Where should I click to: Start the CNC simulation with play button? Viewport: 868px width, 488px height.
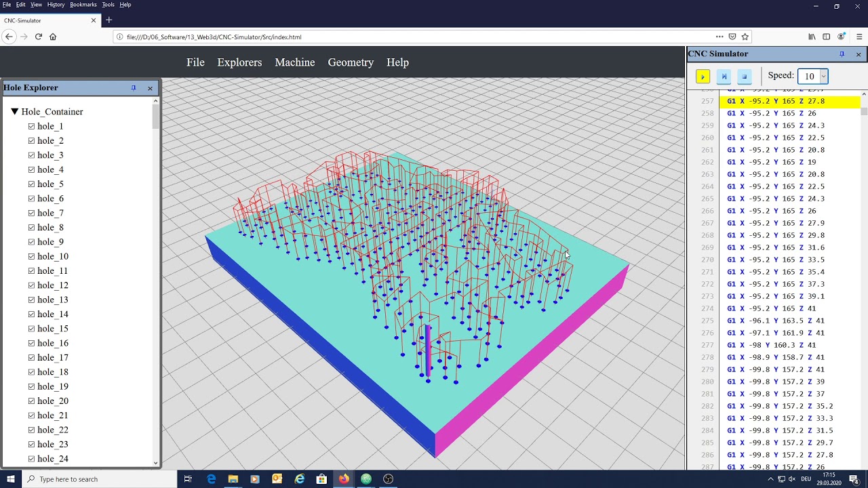pyautogui.click(x=703, y=77)
